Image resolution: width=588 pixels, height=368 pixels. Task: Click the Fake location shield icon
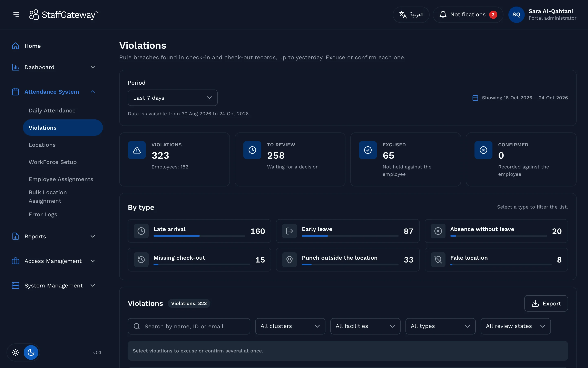[x=438, y=259]
